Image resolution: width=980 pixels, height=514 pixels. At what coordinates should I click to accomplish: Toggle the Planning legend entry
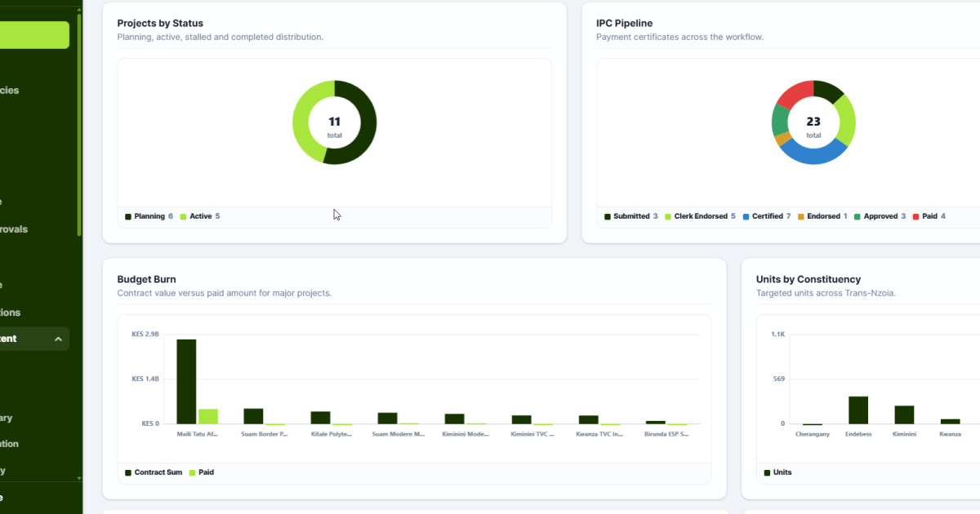[x=149, y=216]
